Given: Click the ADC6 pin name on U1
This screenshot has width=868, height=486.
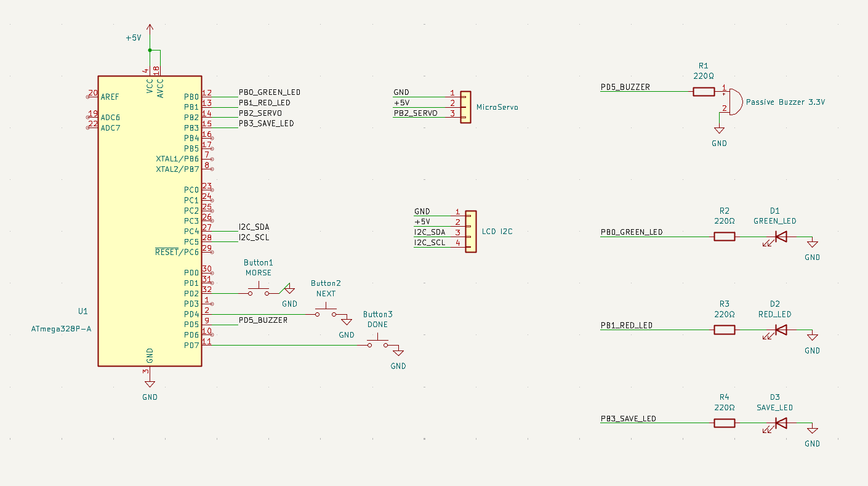Looking at the screenshot, I should [110, 117].
